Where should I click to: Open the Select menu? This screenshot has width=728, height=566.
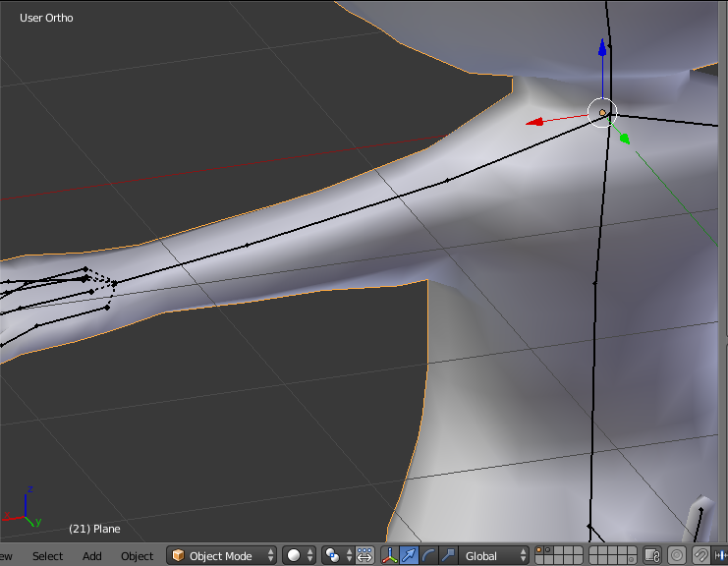[47, 556]
